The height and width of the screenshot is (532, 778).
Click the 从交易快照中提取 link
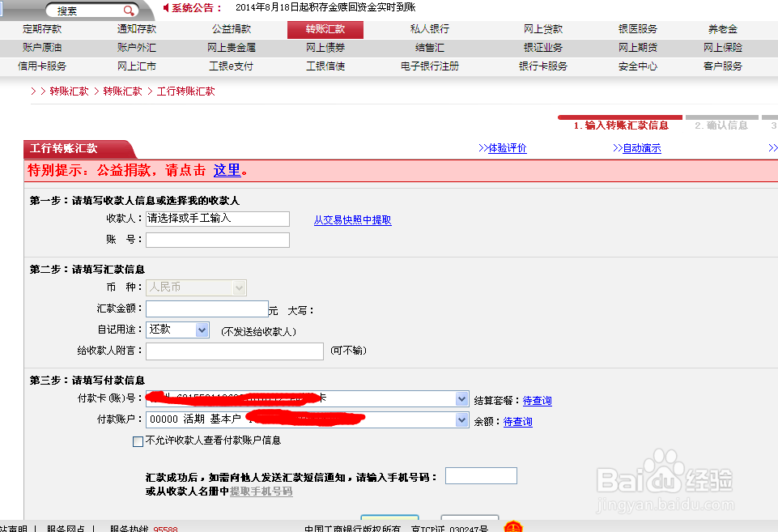(352, 220)
